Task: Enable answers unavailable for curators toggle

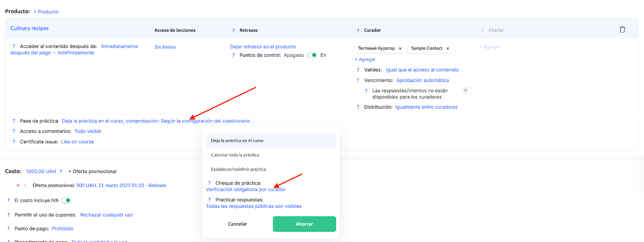Action: (467, 91)
